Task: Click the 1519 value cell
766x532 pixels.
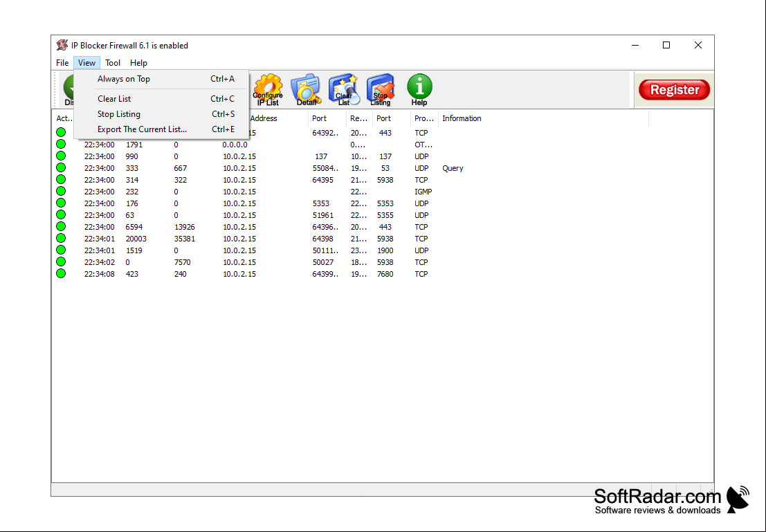Action: tap(134, 250)
